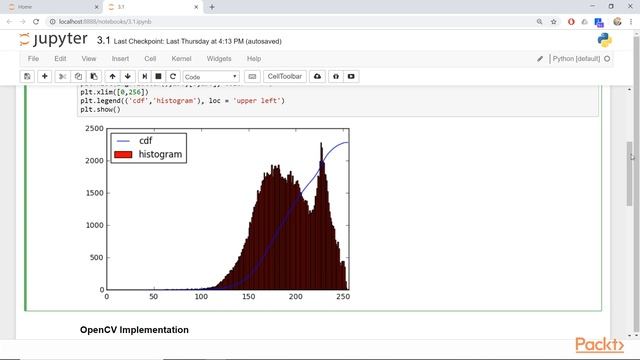This screenshot has height=360, width=640.
Task: Go back in browser history
Action: point(9,22)
